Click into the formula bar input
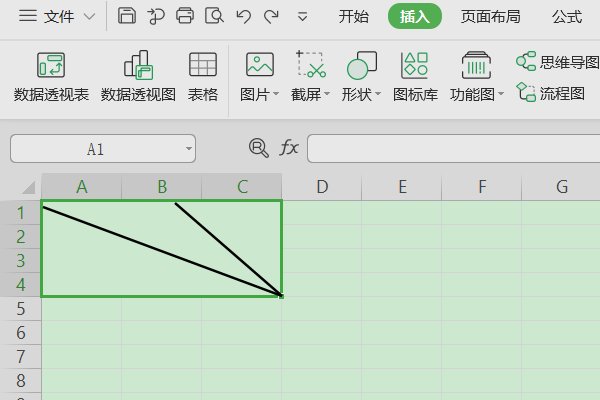 (453, 149)
